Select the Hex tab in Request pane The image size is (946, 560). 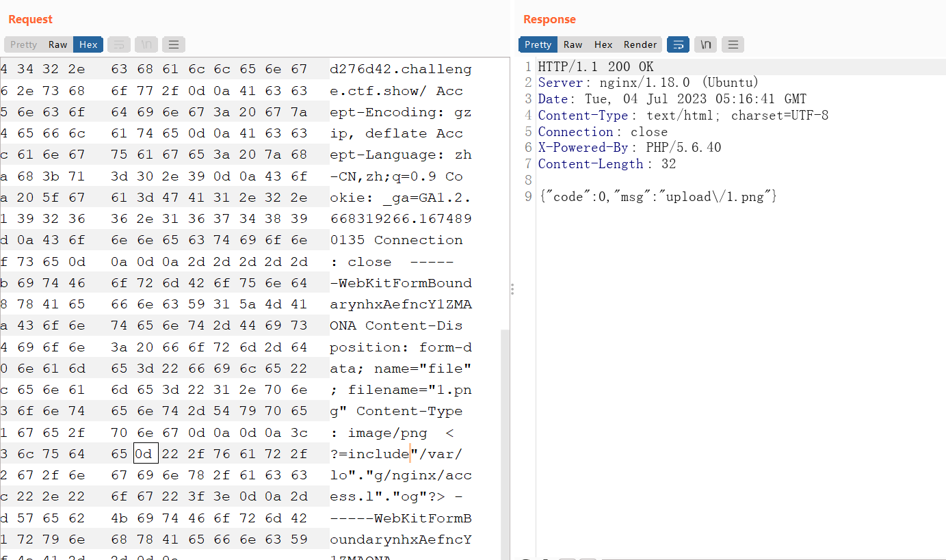click(88, 44)
